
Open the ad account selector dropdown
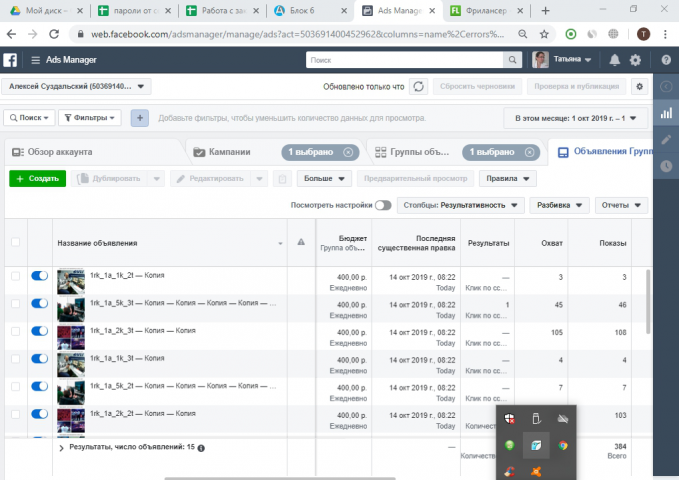point(76,87)
